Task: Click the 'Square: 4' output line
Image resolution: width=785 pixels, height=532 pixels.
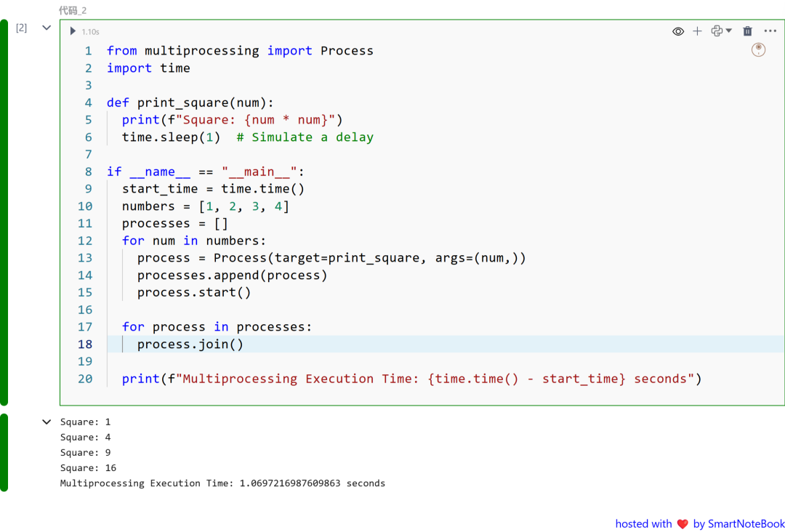Action: point(86,438)
